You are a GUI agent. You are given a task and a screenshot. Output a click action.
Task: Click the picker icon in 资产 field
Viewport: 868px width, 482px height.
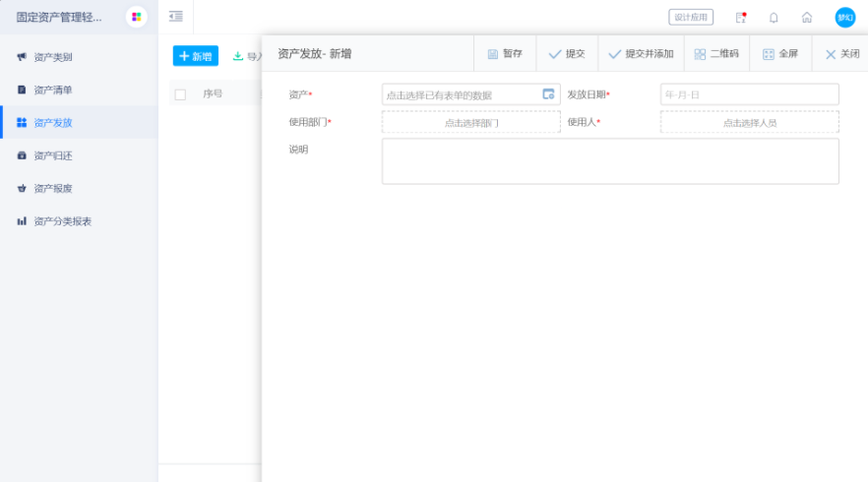548,94
